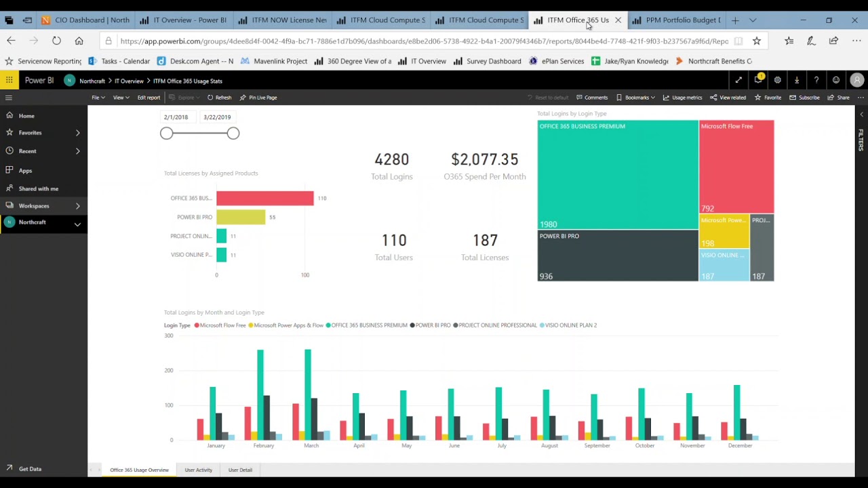
Task: Toggle the hamburger navigation pane icon
Action: tap(9, 98)
